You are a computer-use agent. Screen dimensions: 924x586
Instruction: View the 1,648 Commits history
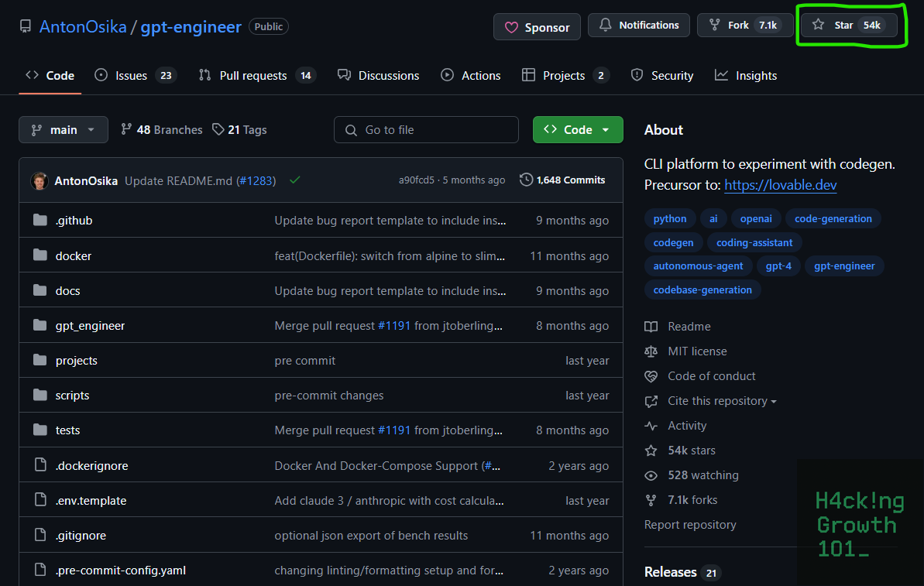[x=562, y=180]
